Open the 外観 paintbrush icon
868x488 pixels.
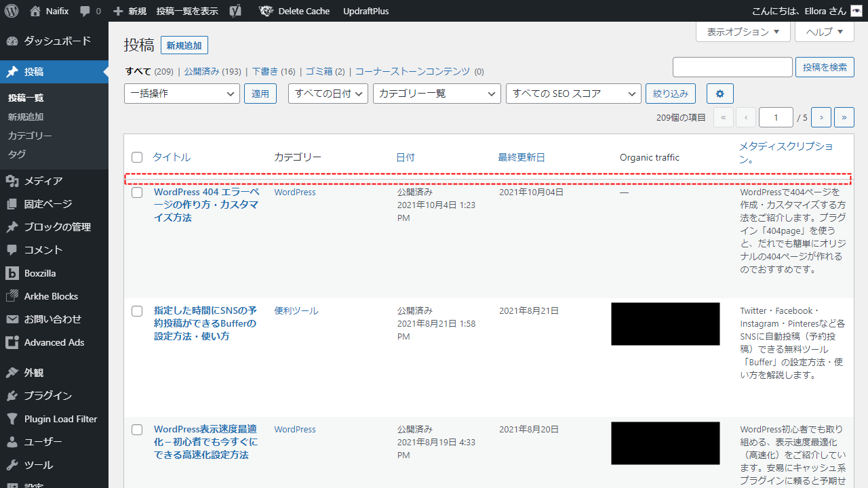[12, 373]
